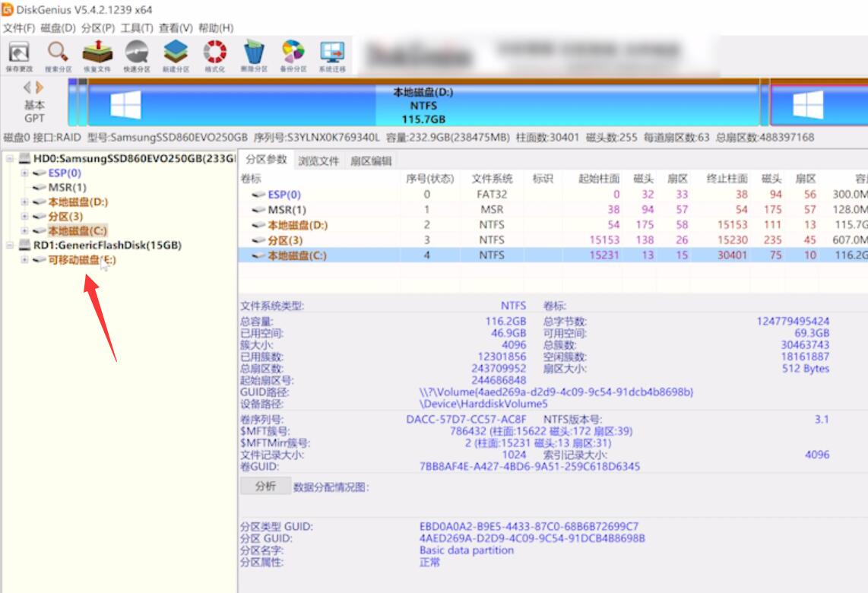Switch to the 扇区编辑 tab
The image size is (868, 593).
coord(371,160)
